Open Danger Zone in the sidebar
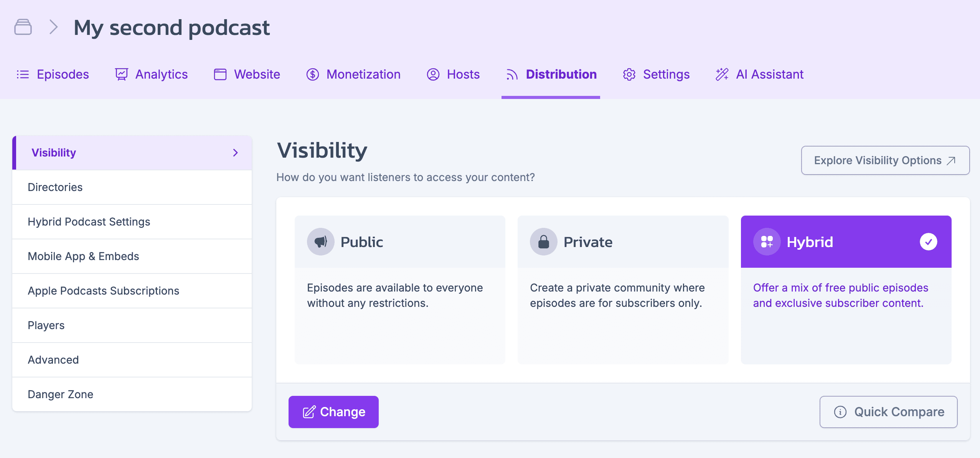980x458 pixels. click(x=132, y=394)
